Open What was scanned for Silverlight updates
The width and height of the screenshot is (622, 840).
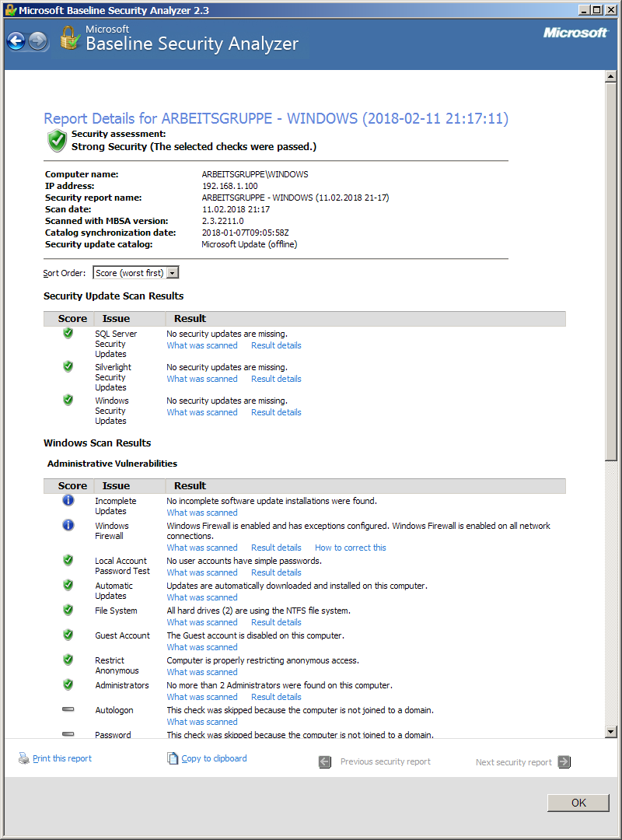click(202, 379)
